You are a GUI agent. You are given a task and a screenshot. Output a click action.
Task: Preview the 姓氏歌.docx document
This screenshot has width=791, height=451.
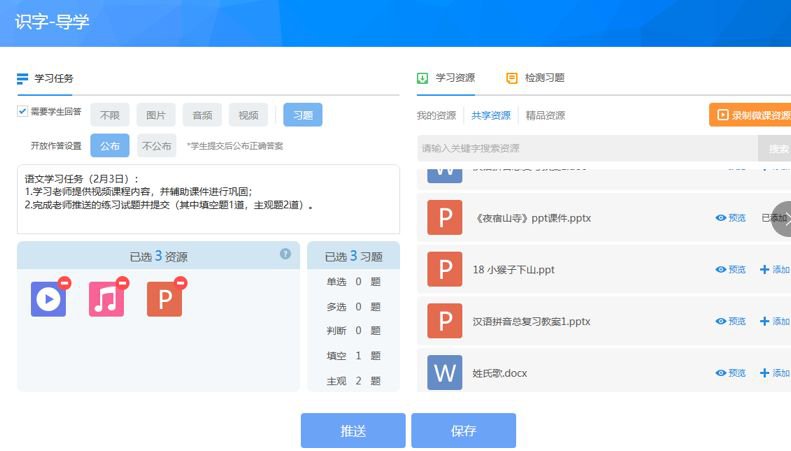pyautogui.click(x=731, y=373)
